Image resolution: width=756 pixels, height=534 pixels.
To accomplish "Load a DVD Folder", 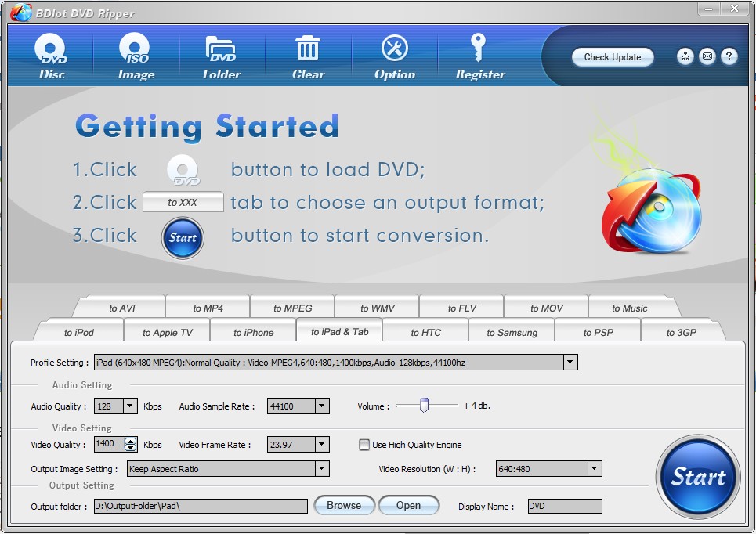I will coord(221,56).
